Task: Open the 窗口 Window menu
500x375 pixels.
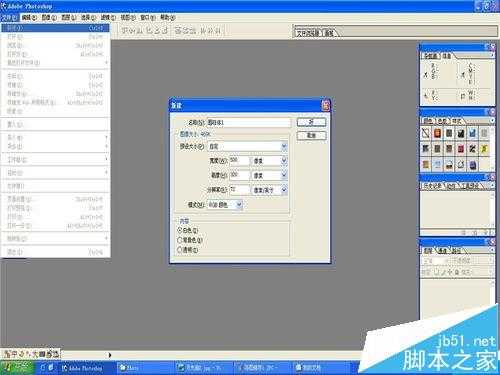Action: click(x=148, y=17)
